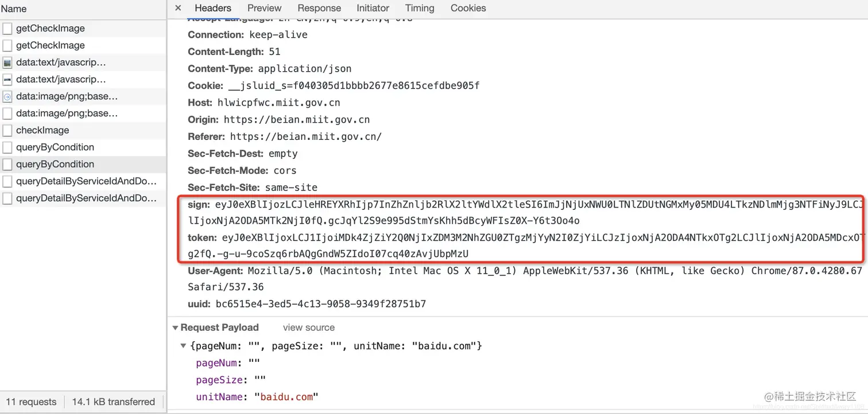The width and height of the screenshot is (868, 414).
Task: Close the request details panel
Action: click(x=178, y=8)
